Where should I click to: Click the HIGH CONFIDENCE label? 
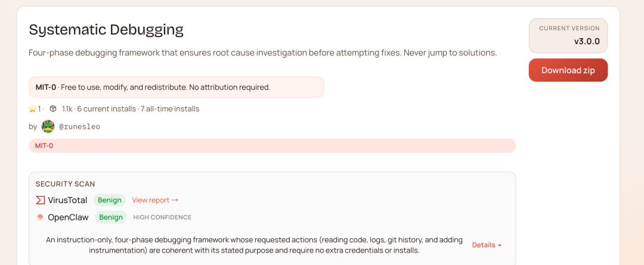(x=162, y=217)
